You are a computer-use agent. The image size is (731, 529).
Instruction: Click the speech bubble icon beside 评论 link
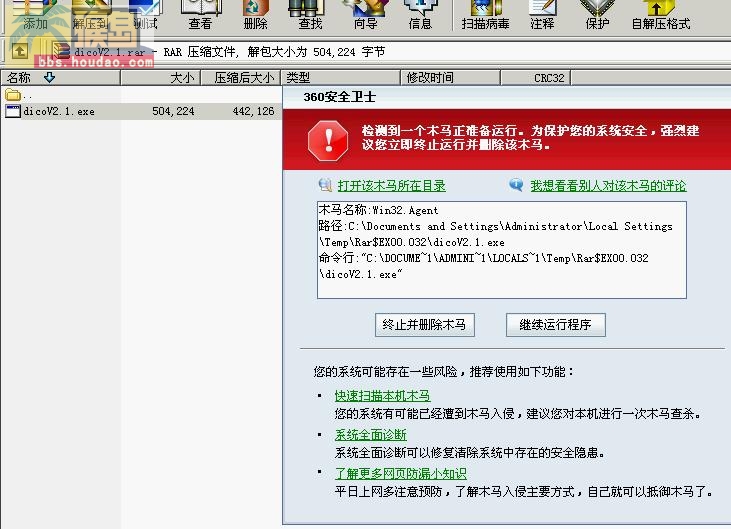click(516, 185)
